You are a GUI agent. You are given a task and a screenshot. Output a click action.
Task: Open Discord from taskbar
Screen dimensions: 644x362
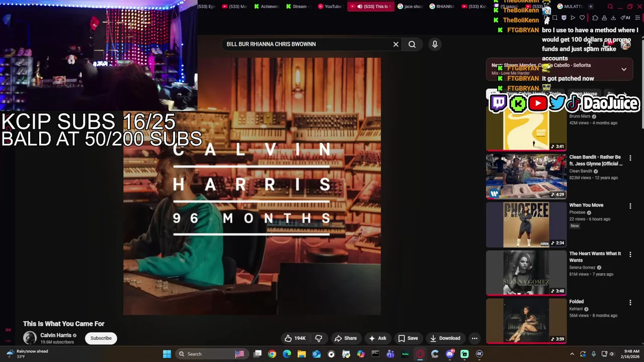point(450,354)
